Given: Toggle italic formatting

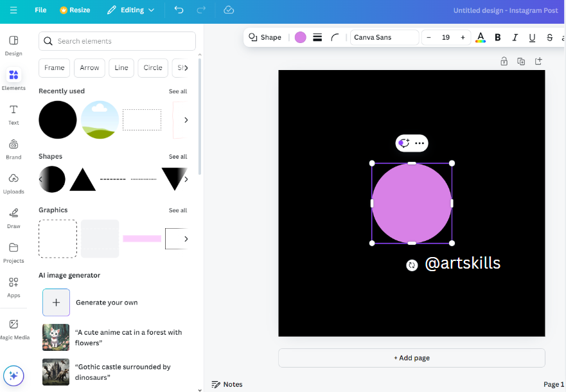Looking at the screenshot, I should tap(515, 37).
